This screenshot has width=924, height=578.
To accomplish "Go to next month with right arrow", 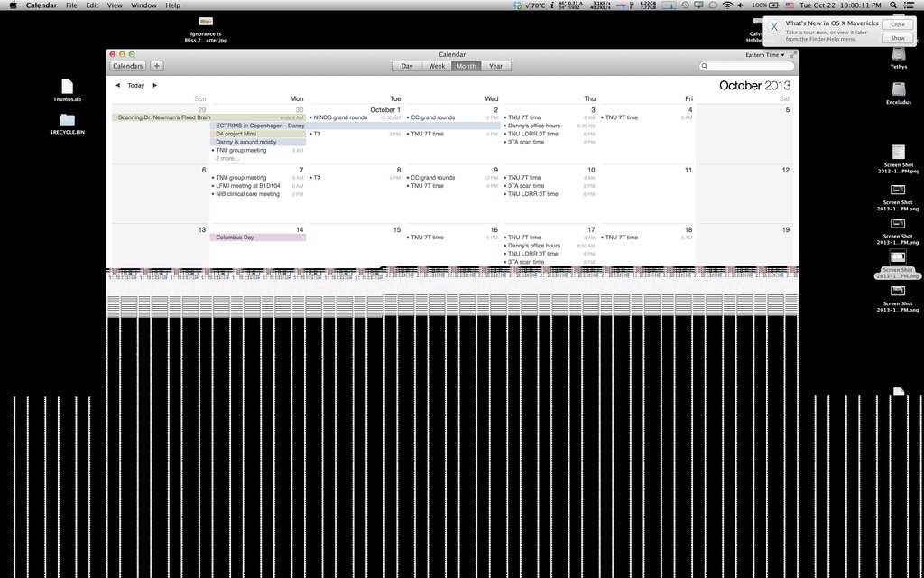I will pyautogui.click(x=155, y=86).
